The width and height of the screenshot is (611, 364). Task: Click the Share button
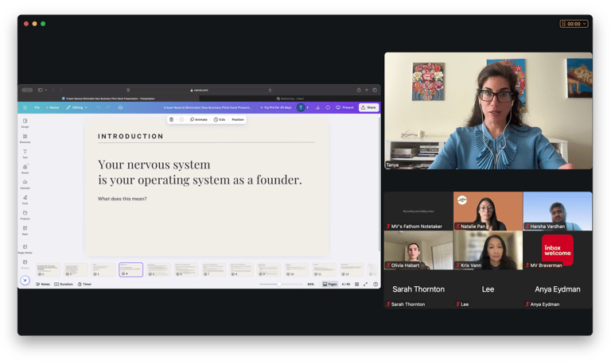368,107
